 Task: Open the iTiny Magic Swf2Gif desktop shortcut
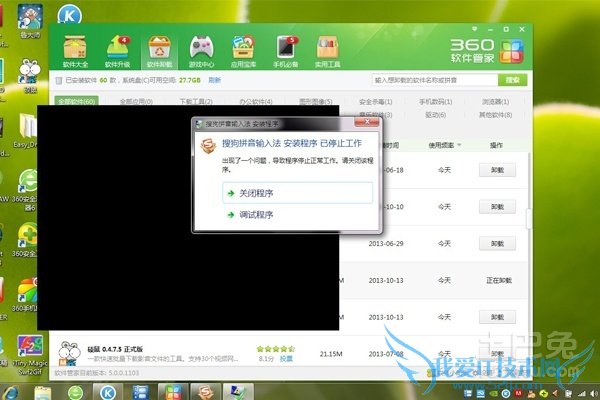(x=30, y=356)
